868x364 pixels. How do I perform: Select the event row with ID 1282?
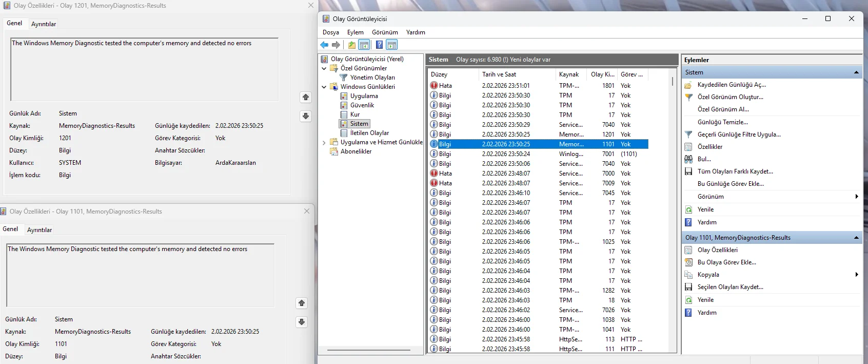pyautogui.click(x=539, y=291)
